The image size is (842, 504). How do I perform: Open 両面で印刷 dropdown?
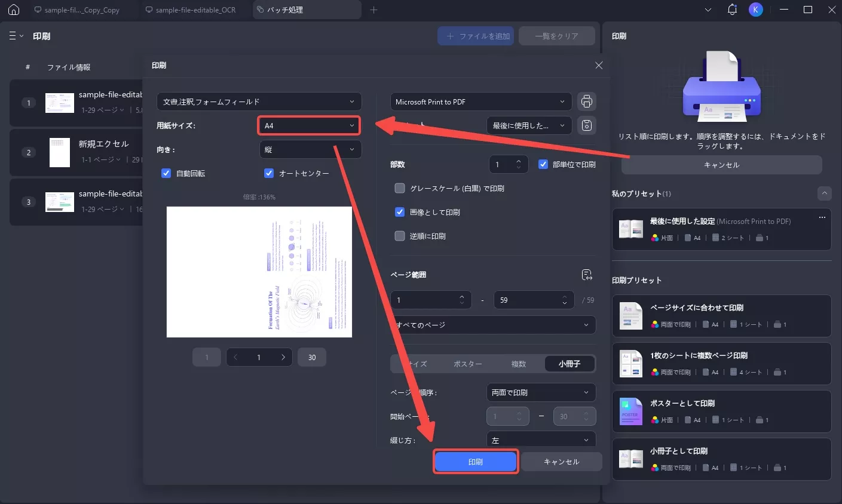(541, 392)
